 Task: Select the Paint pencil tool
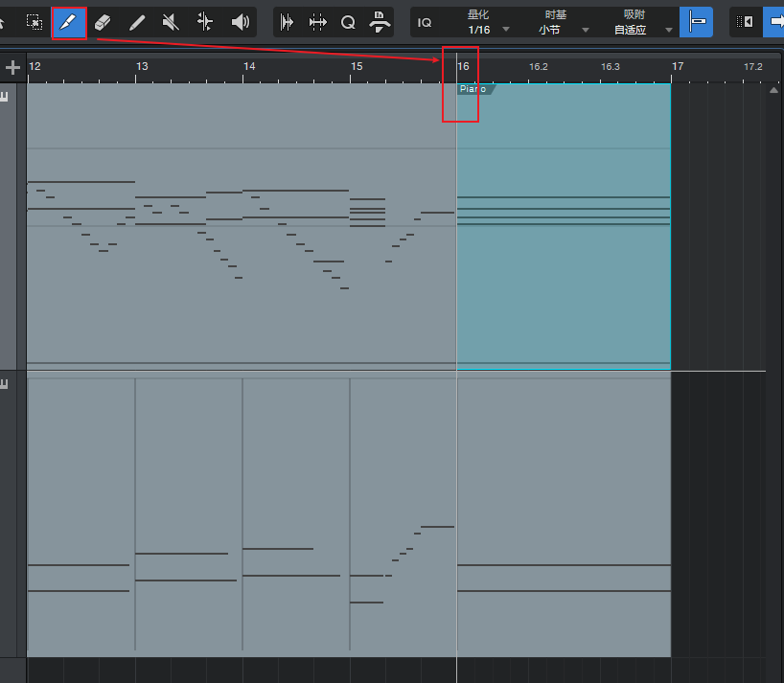pos(137,22)
